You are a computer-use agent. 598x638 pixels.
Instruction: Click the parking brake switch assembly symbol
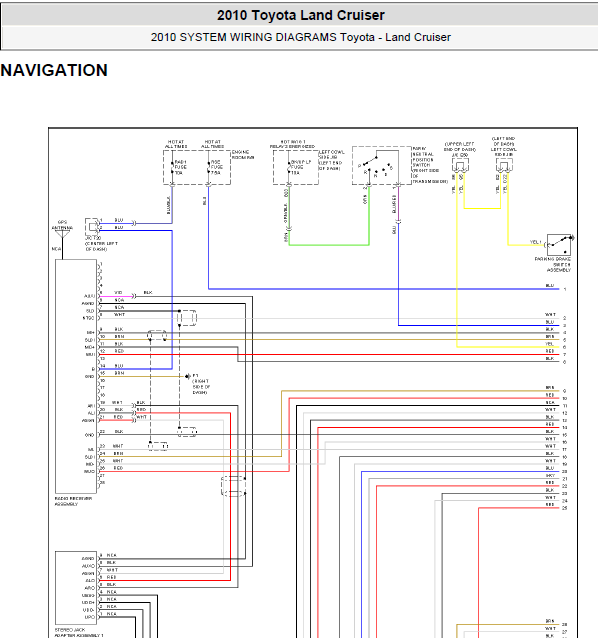click(559, 245)
